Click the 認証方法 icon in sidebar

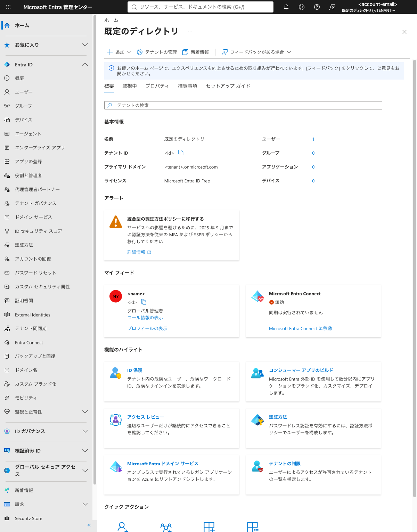[7, 245]
